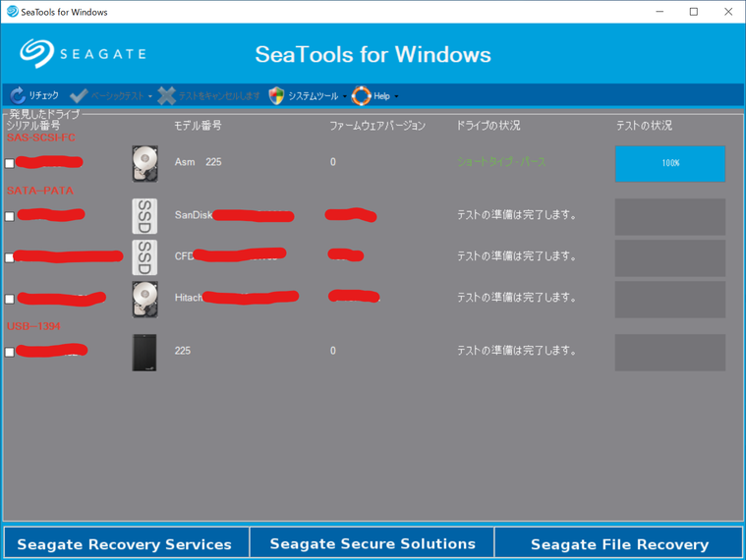Screen dimensions: 746x560
Task: Click the Seagate logo in header
Action: click(83, 53)
